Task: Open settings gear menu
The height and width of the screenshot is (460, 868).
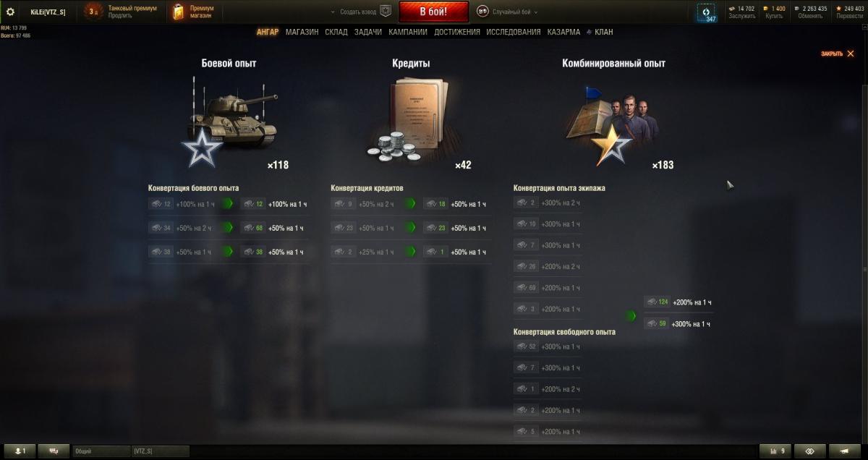Action: click(10, 12)
